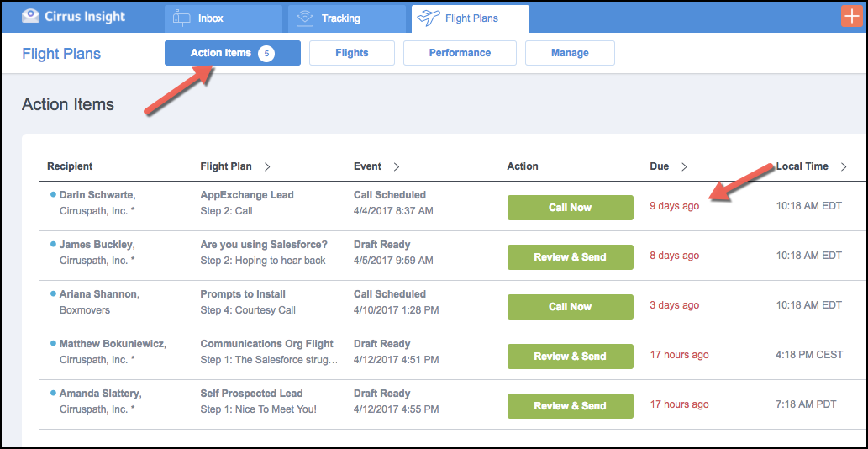
Task: Open the Are you using Salesforce? plan
Action: point(264,244)
